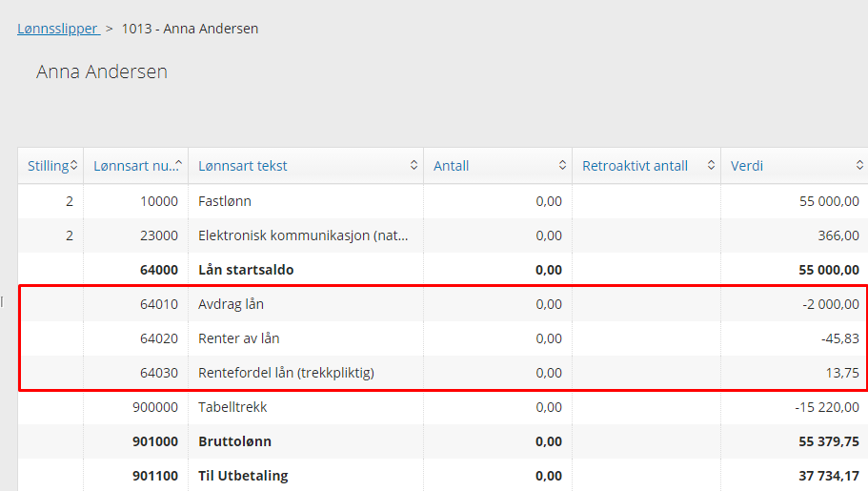Click the Verdi sort arrows icon
Screen dimensions: 868x491
click(859, 165)
